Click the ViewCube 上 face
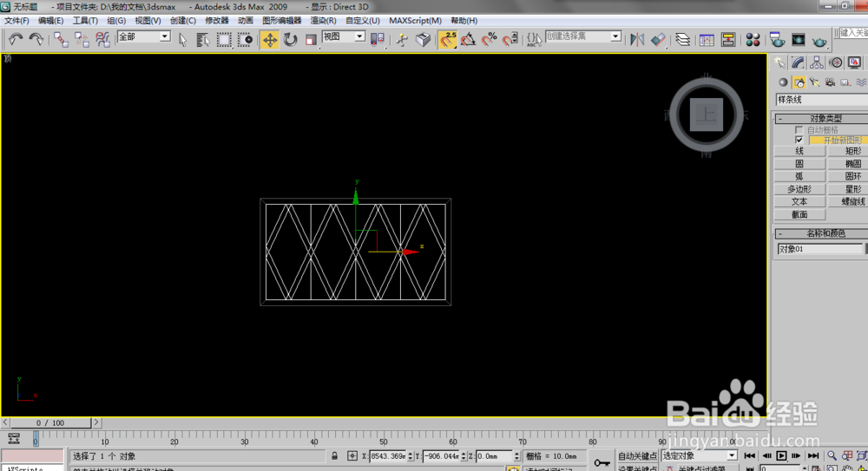Screen dimensions: 868x471 [707, 114]
